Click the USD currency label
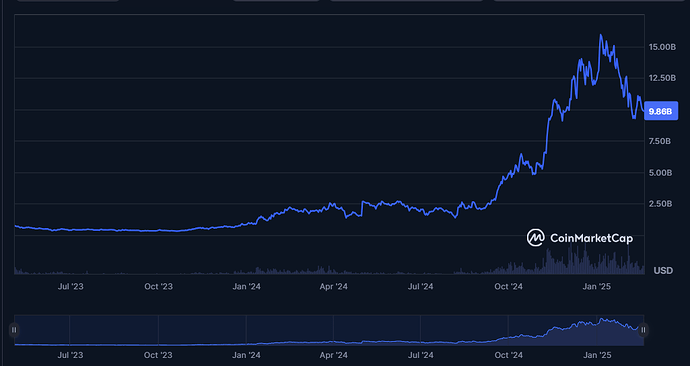Image resolution: width=690 pixels, height=366 pixels. pos(663,270)
